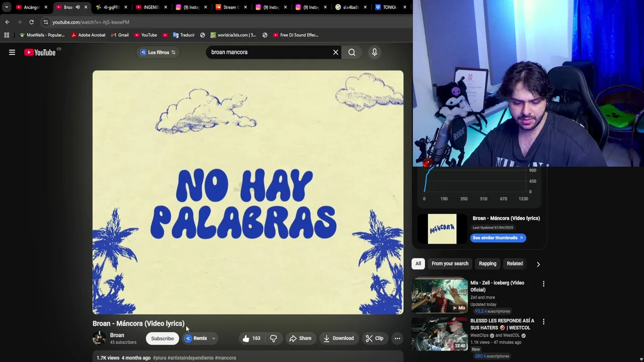Open the Broan channel name link

(117, 335)
